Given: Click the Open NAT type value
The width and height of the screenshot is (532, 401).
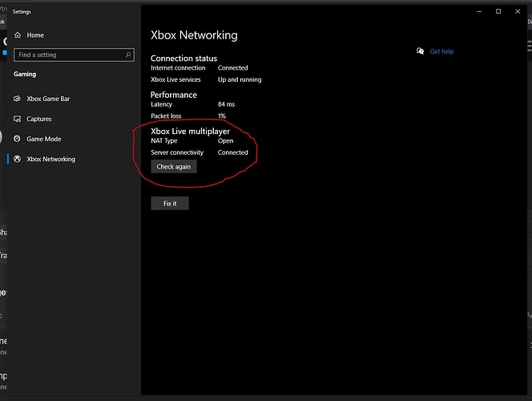Looking at the screenshot, I should [226, 141].
